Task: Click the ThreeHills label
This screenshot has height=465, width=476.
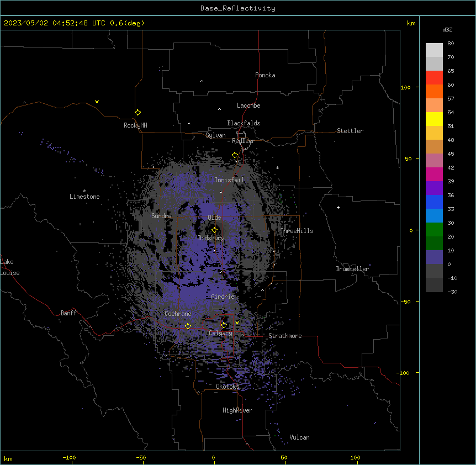Action: 297,231
